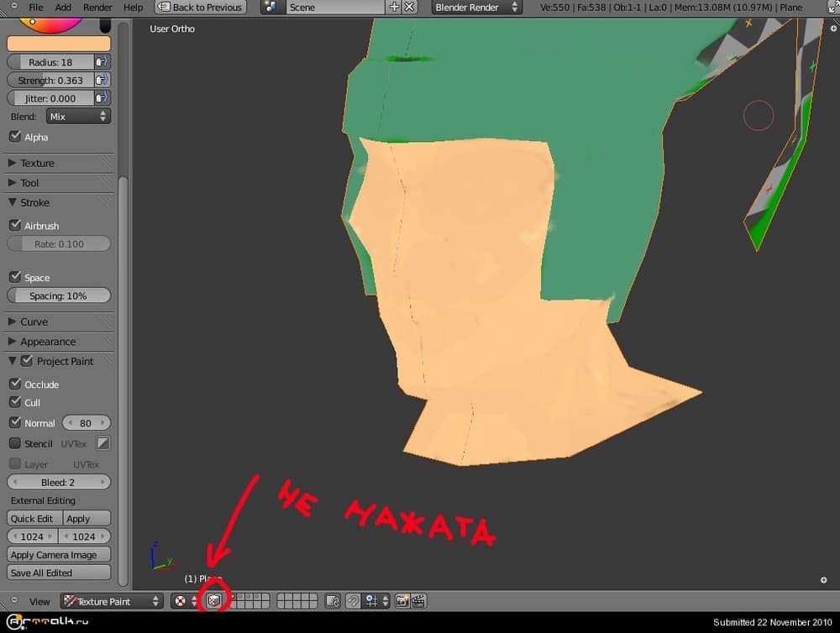Viewport: 840px width, 633px height.
Task: Enable the Stencil checkbox
Action: pos(15,443)
